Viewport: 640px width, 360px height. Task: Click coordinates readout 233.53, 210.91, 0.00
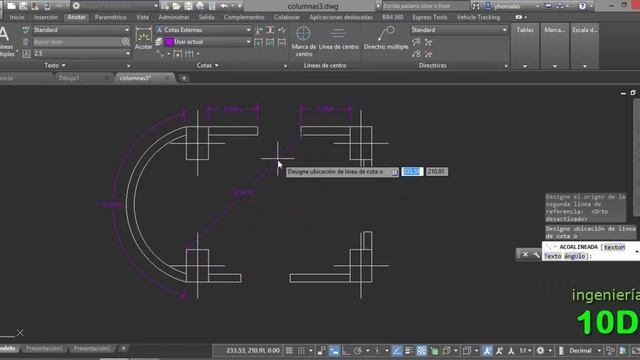253,351
